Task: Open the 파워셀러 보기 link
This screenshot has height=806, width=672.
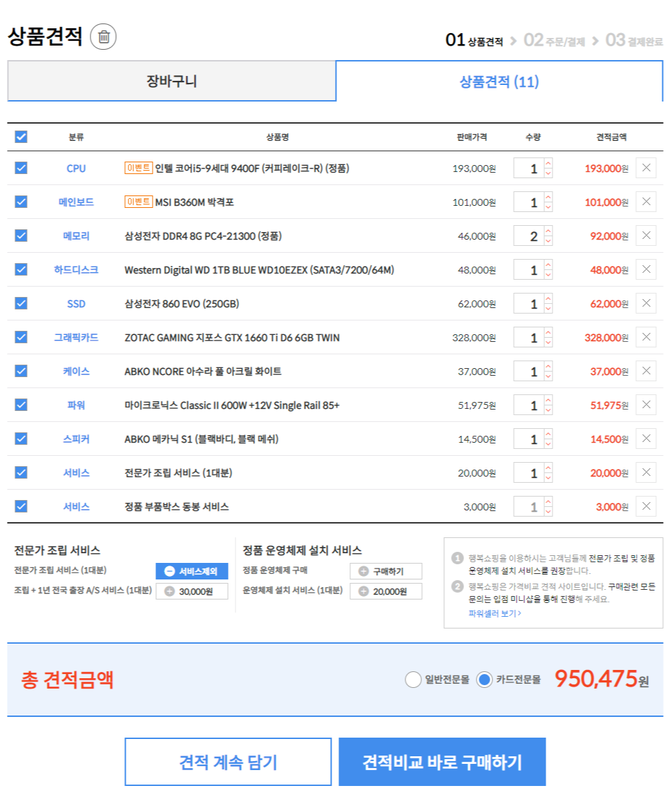Action: click(x=495, y=613)
